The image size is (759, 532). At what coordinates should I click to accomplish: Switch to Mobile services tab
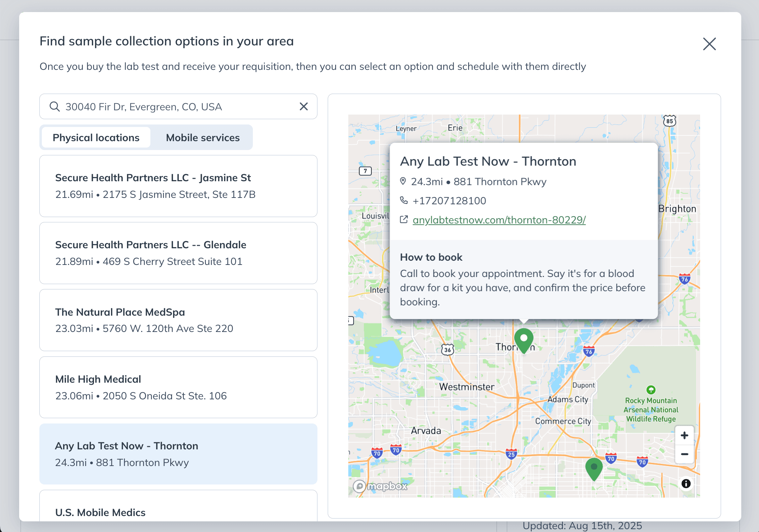203,138
